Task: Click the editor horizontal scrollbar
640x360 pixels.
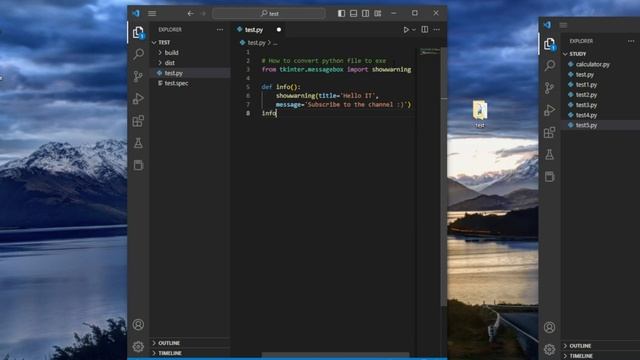Action: tap(335, 355)
